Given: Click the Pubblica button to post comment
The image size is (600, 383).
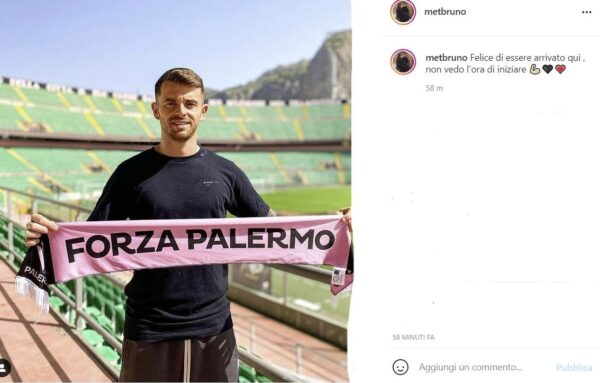Looking at the screenshot, I should pyautogui.click(x=574, y=368).
